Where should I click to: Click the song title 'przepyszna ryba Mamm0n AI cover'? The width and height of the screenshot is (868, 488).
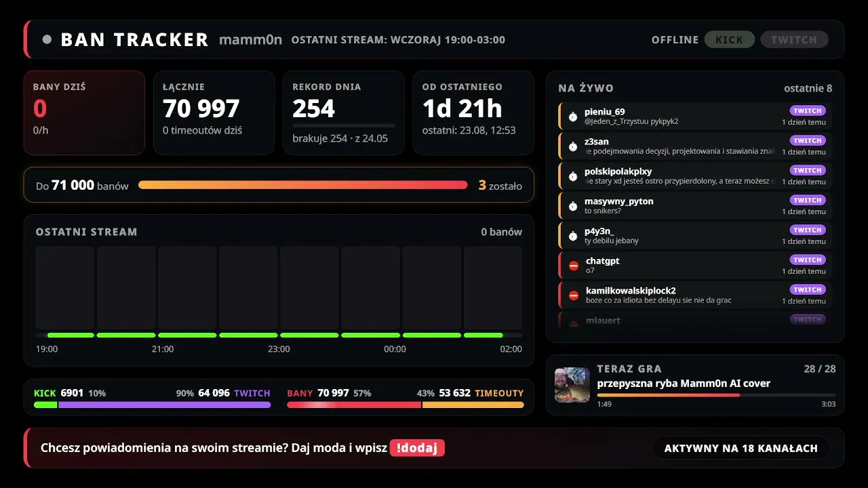pyautogui.click(x=684, y=384)
